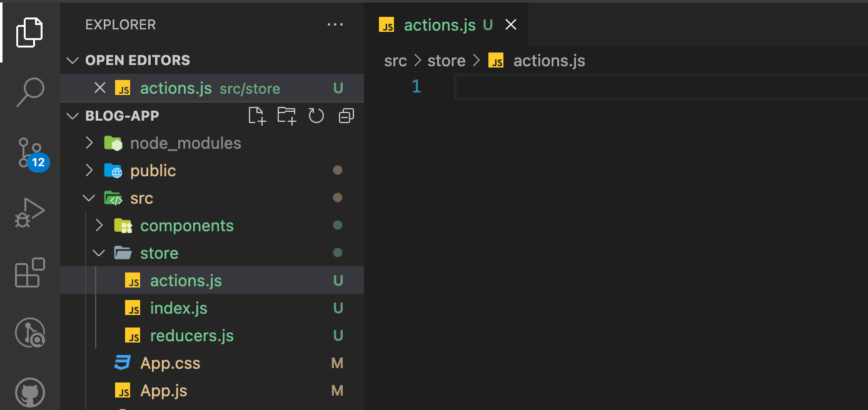This screenshot has height=410, width=868.
Task: Open App.js in the file tree
Action: pyautogui.click(x=164, y=391)
